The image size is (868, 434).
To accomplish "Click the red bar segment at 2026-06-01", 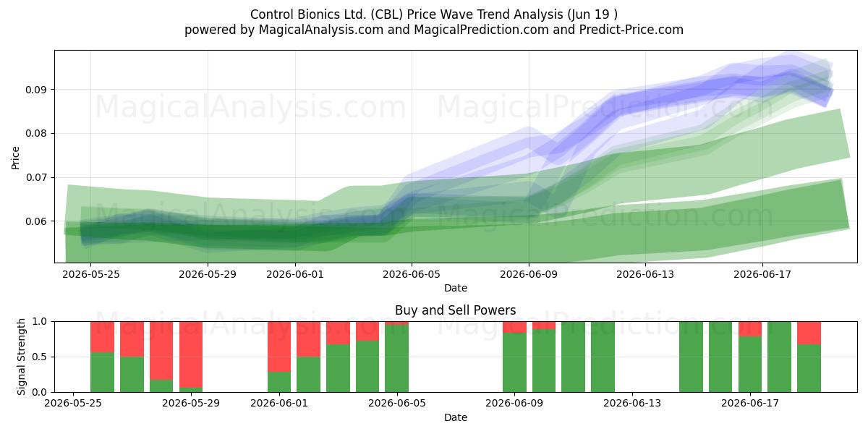I will click(279, 346).
